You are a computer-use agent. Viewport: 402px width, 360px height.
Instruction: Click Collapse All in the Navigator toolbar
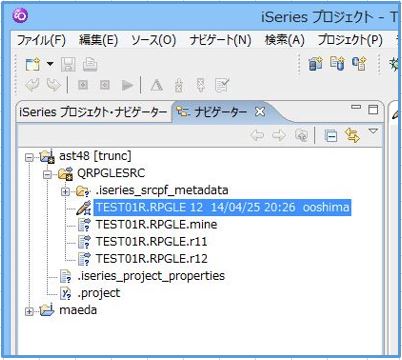(331, 136)
